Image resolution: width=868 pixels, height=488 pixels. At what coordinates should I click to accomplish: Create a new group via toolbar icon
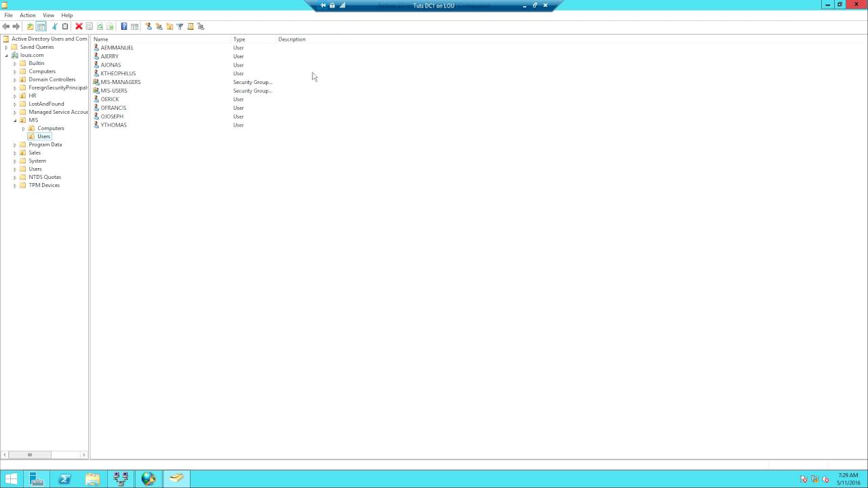pos(159,26)
